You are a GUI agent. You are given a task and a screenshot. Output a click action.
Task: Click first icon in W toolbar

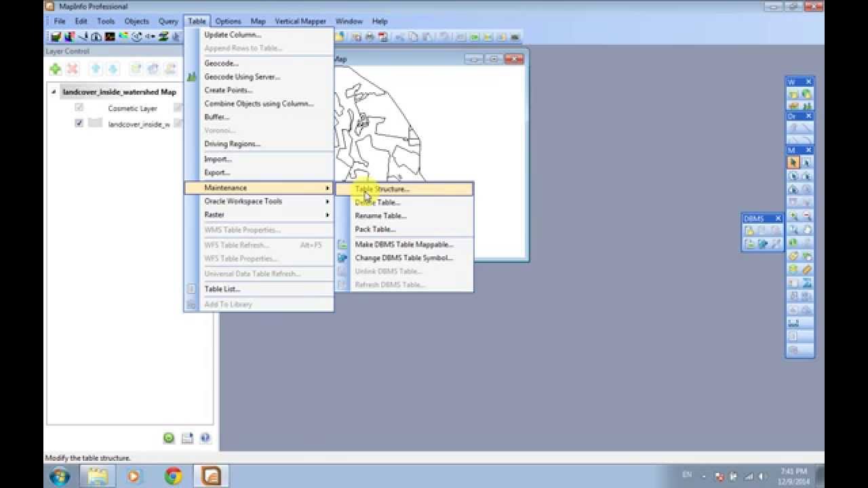pos(792,94)
